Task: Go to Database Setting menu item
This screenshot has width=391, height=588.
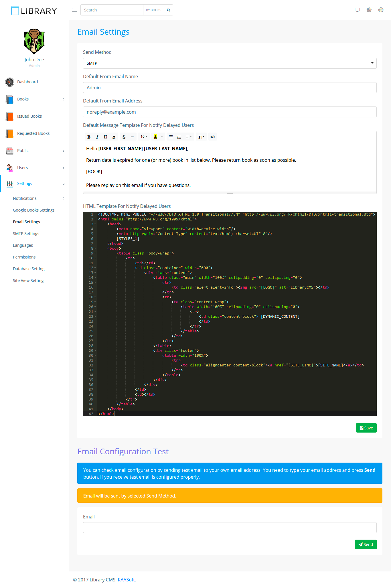Action: tap(29, 269)
